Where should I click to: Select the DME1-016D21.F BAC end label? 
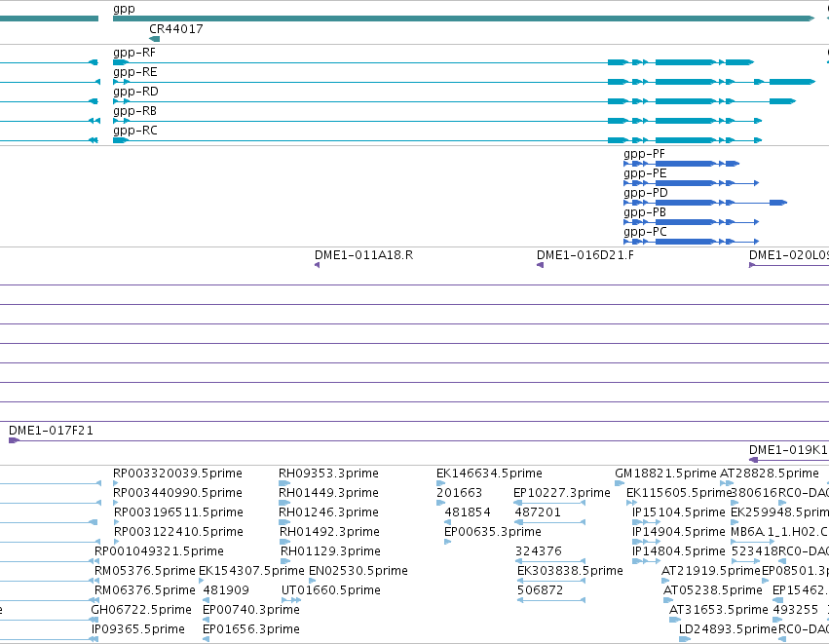pyautogui.click(x=585, y=255)
